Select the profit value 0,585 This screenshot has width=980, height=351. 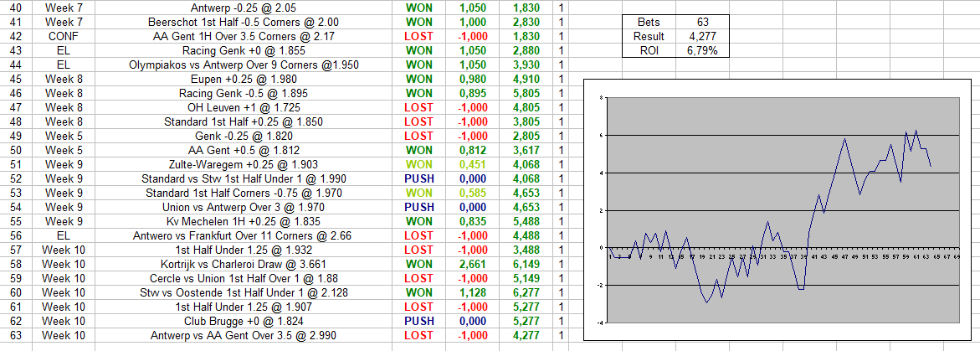(473, 193)
